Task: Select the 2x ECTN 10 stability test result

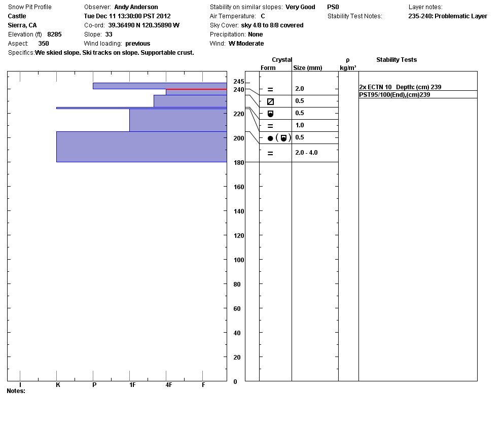Action: point(400,87)
